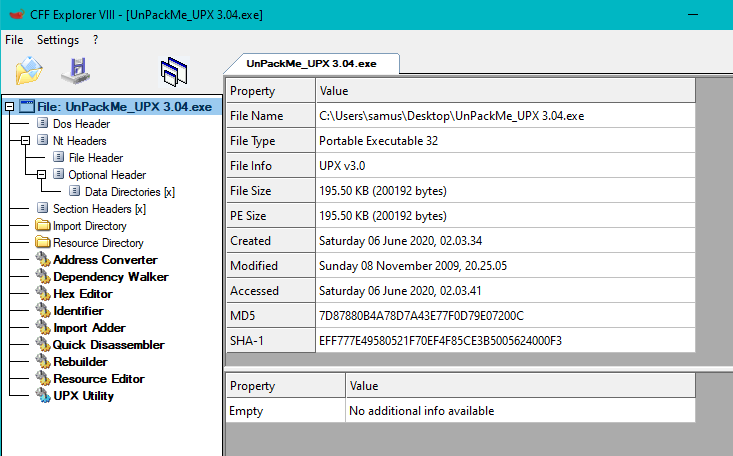Open the ? help menu

[95, 40]
